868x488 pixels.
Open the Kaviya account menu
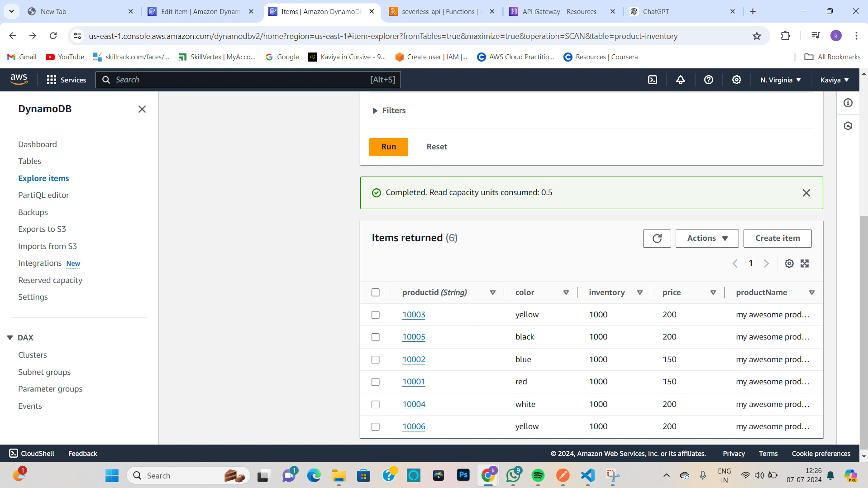coord(835,80)
